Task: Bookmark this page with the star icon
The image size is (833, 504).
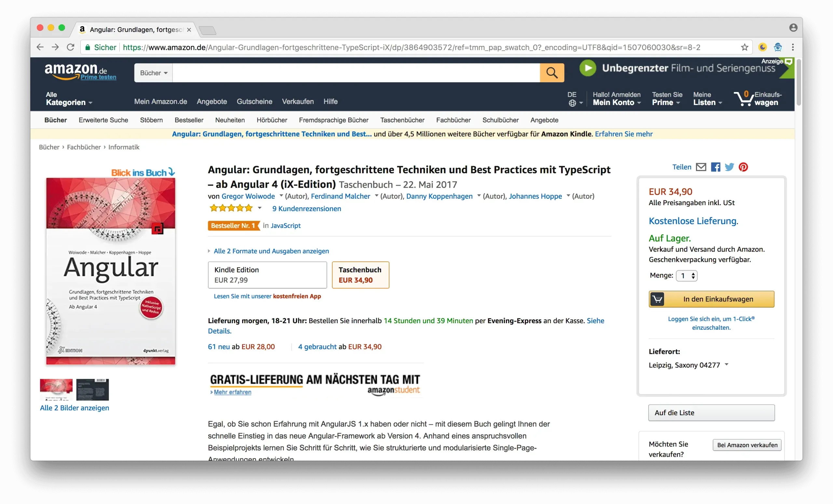Action: click(x=744, y=47)
